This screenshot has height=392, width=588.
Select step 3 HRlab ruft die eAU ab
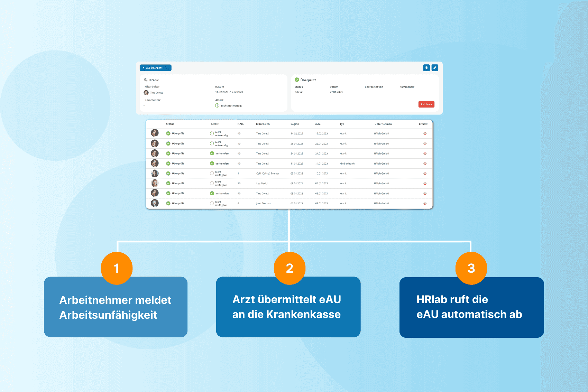tap(471, 307)
